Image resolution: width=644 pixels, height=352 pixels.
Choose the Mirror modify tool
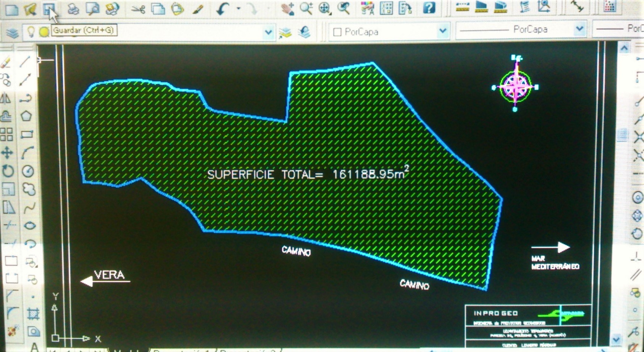pos(6,98)
